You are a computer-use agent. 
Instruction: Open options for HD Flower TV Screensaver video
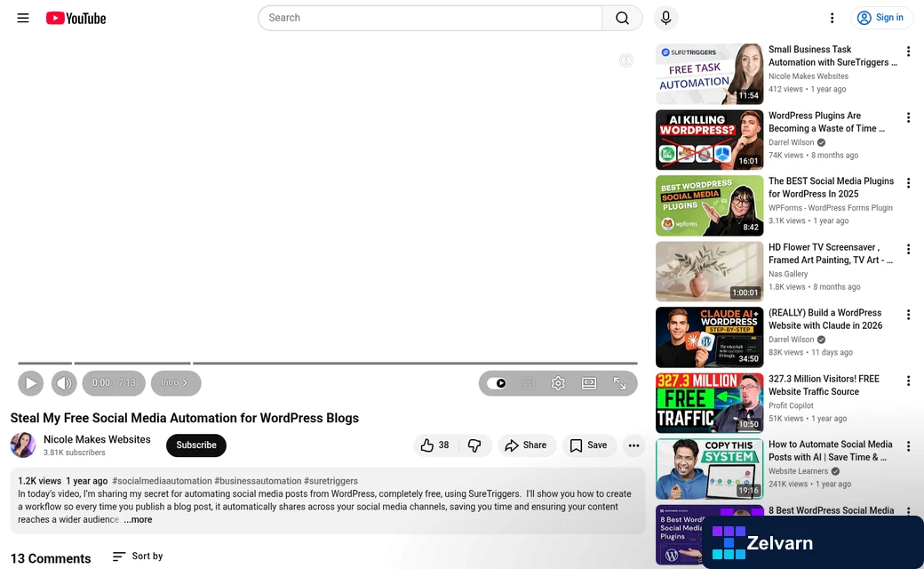point(908,250)
